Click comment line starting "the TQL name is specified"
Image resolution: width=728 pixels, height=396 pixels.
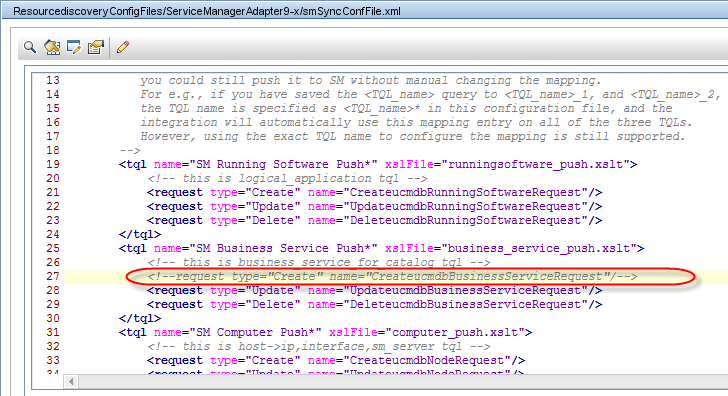coord(406,108)
